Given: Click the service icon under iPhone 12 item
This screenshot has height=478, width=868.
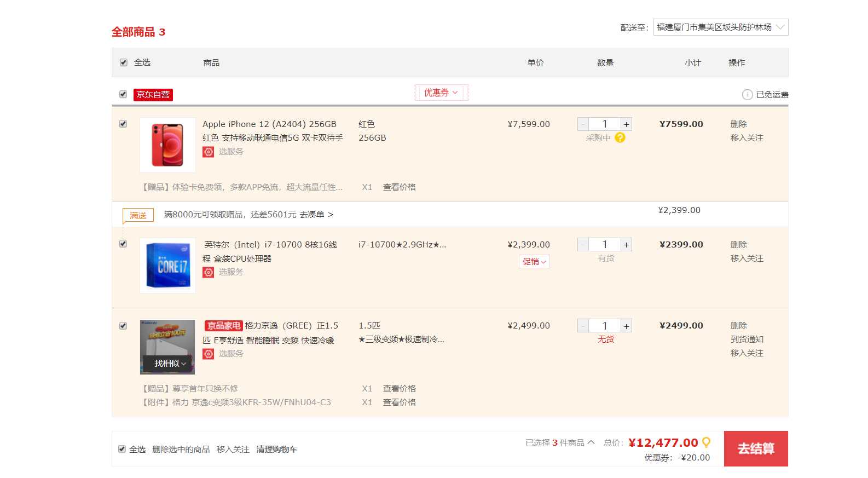Looking at the screenshot, I should point(209,152).
